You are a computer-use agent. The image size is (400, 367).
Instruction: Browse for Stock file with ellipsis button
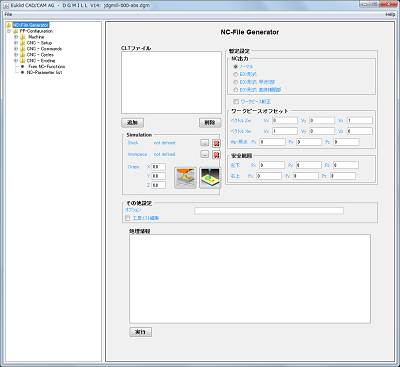click(x=204, y=143)
